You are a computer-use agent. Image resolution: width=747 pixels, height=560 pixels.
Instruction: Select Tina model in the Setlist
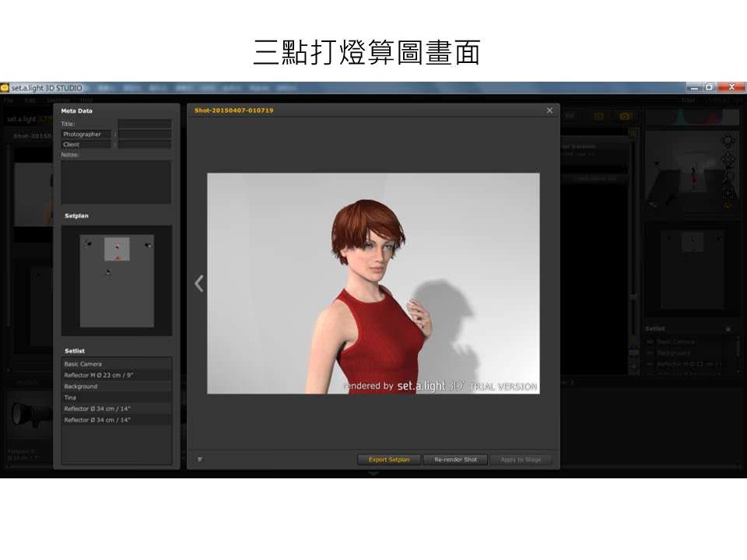pyautogui.click(x=117, y=397)
